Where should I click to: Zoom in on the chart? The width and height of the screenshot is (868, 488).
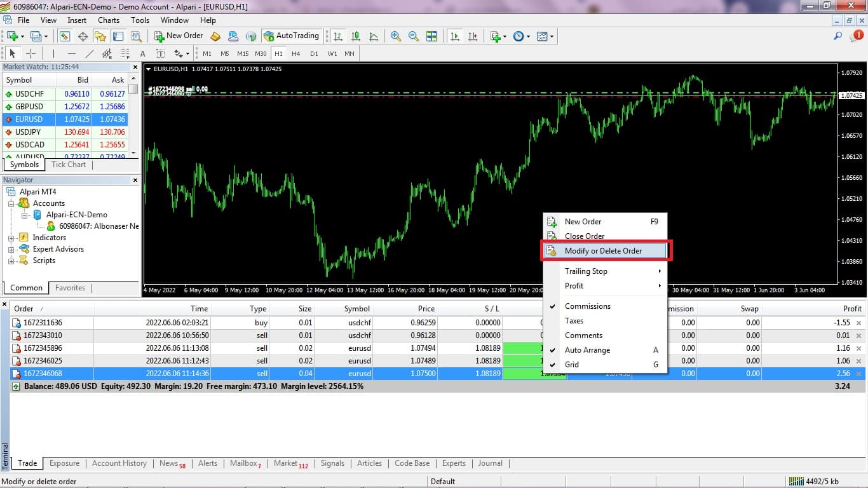396,36
